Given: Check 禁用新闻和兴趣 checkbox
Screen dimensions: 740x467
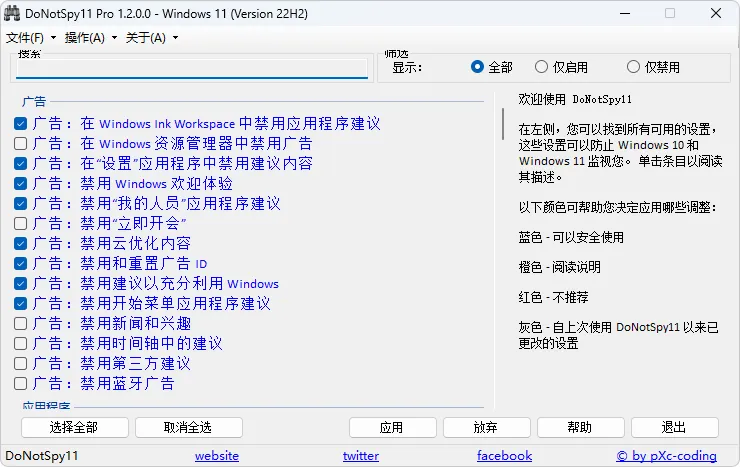Looking at the screenshot, I should (20, 324).
